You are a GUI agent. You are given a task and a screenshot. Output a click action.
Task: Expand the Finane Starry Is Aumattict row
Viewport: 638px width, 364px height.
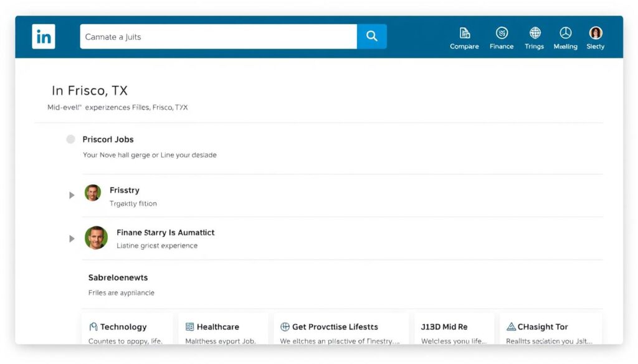(x=72, y=238)
